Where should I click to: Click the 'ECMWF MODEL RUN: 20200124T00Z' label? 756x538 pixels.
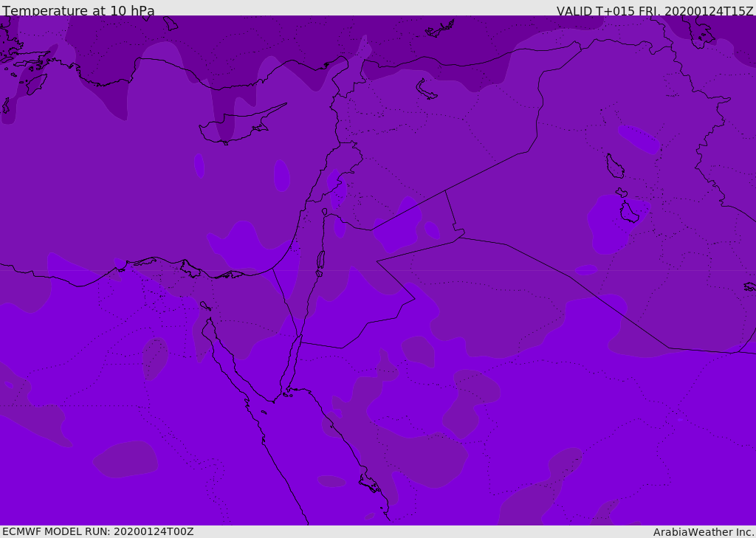pyautogui.click(x=98, y=531)
